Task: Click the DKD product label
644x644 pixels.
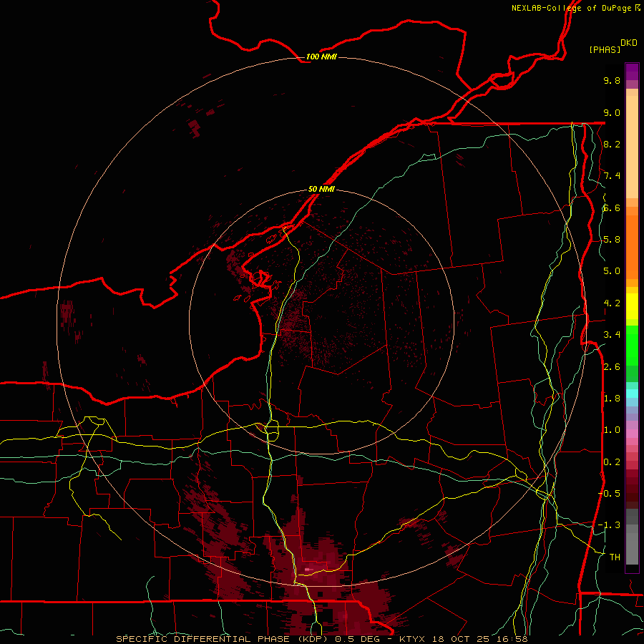Action: point(629,43)
